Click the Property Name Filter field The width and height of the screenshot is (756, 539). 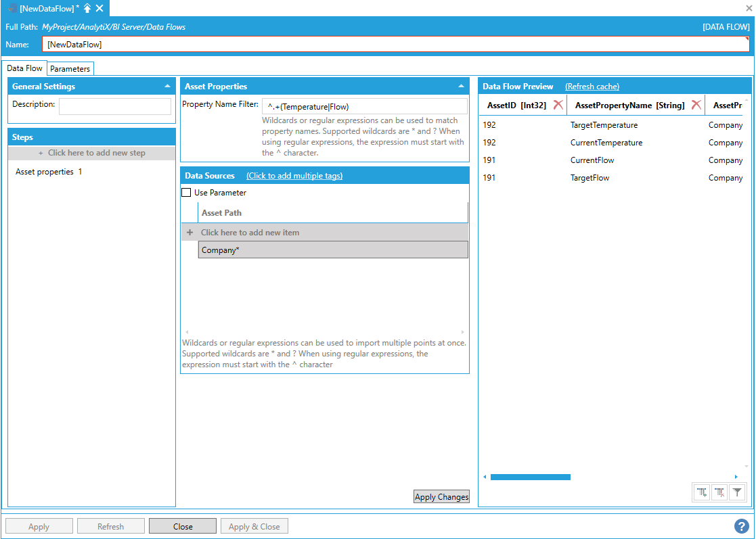tap(364, 106)
